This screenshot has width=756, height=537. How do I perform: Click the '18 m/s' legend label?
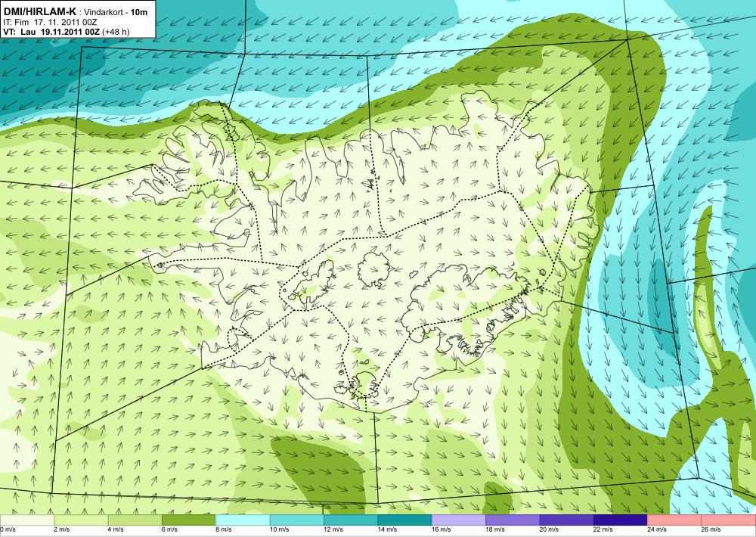496,529
